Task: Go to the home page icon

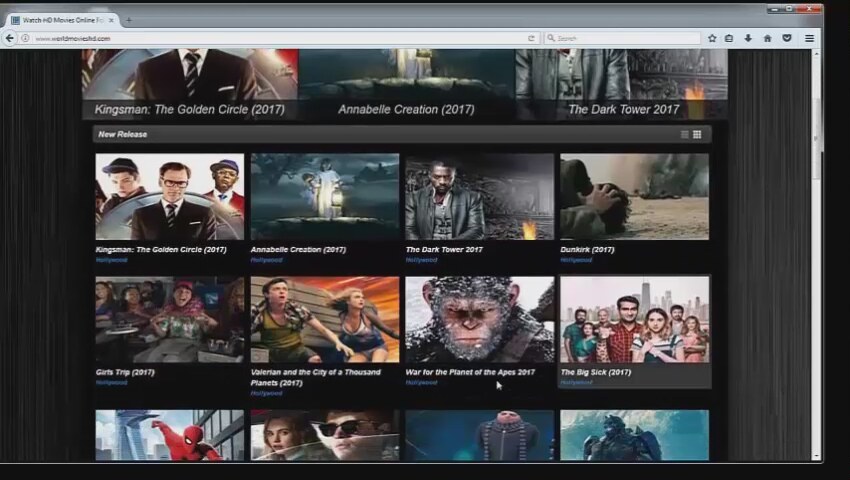Action: [768, 39]
